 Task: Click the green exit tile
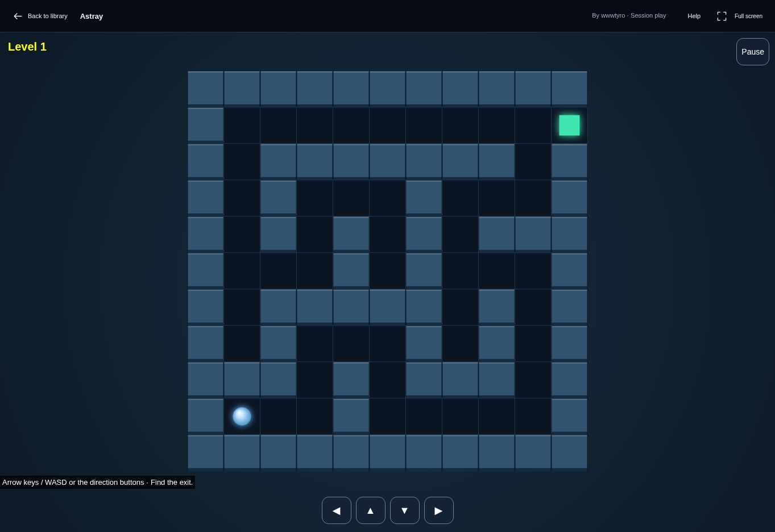click(569, 125)
